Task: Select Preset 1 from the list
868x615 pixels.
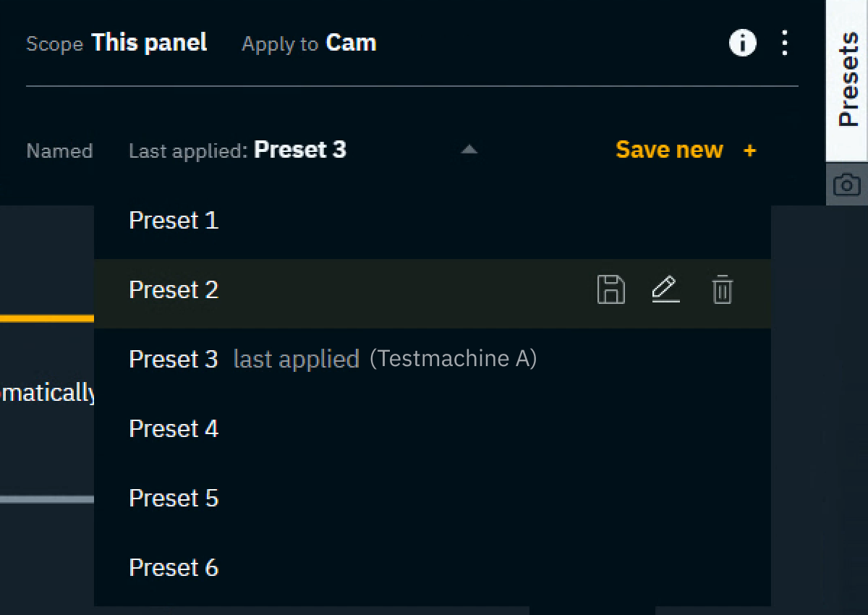Action: 174,221
